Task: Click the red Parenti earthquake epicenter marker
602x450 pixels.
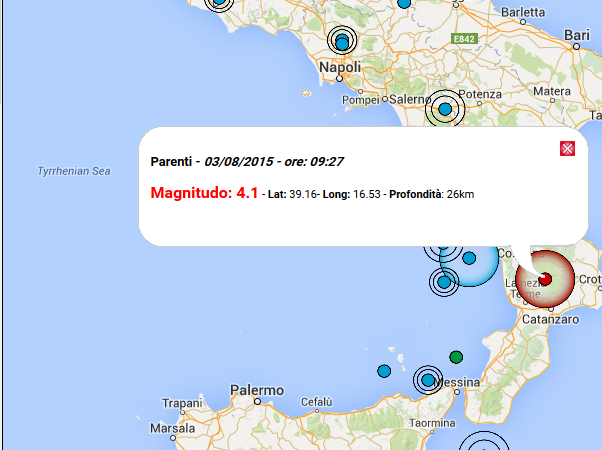Action: (x=545, y=279)
